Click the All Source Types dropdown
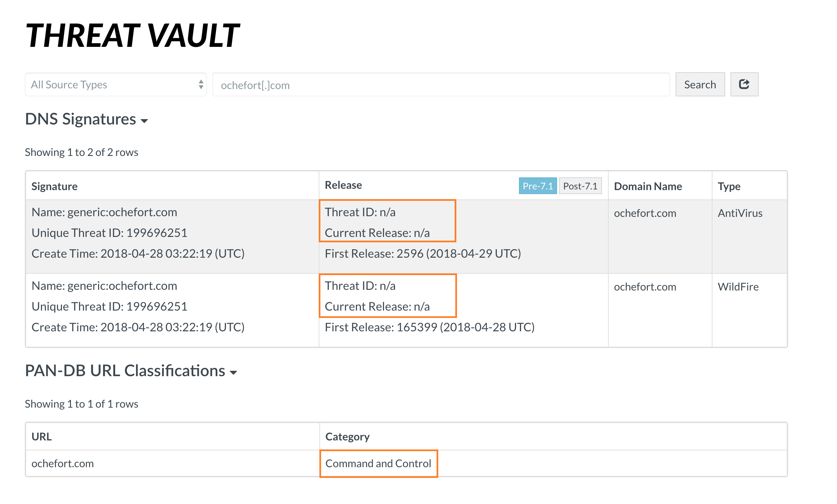The height and width of the screenshot is (504, 837). point(115,84)
